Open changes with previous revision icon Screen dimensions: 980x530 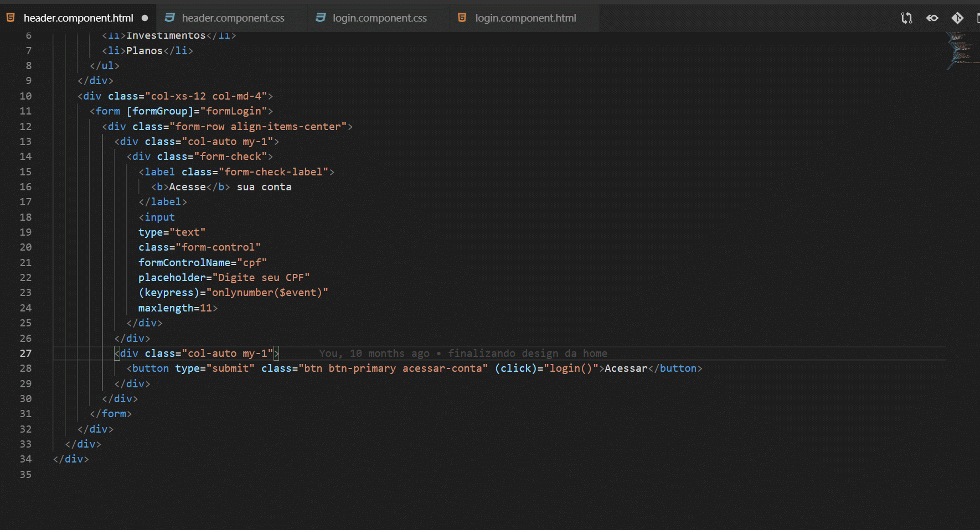932,18
